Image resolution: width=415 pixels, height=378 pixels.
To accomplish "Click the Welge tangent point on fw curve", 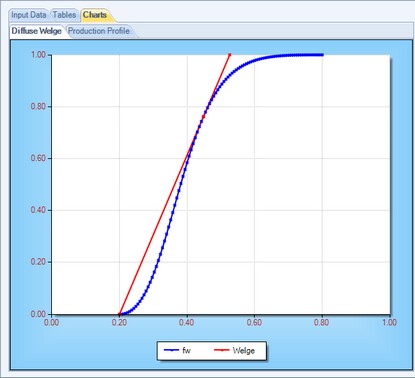I will tap(203, 117).
